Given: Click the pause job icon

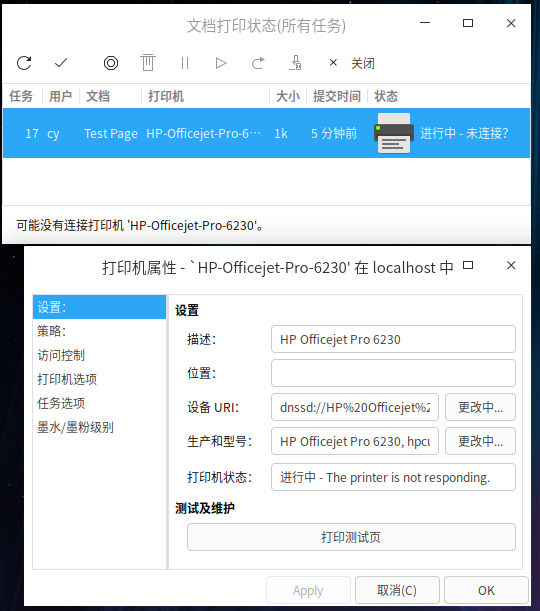Looking at the screenshot, I should (185, 63).
